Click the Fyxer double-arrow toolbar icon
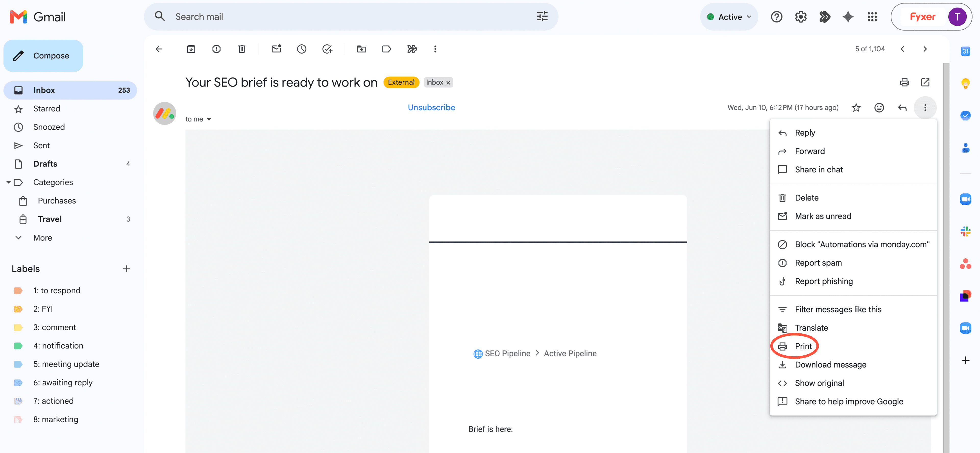Image resolution: width=980 pixels, height=453 pixels. coord(412,49)
